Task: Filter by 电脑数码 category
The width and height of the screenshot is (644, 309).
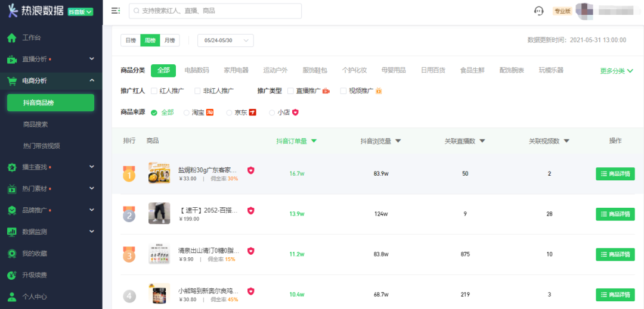Action: coord(197,70)
